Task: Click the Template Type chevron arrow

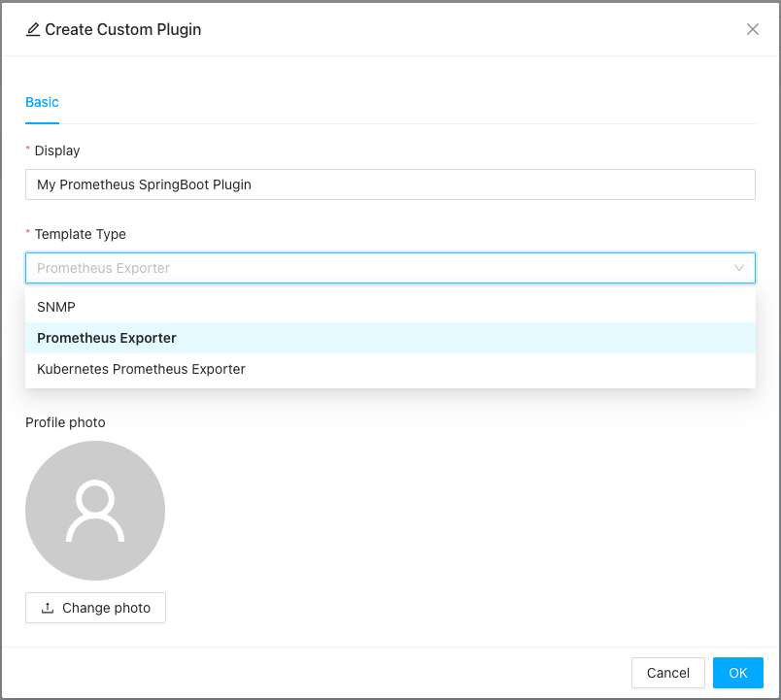Action: (x=739, y=268)
